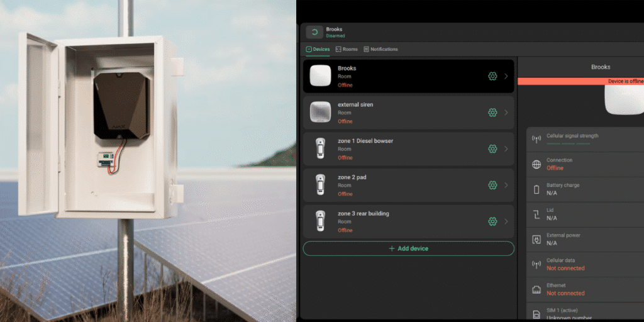Viewport: 644px width, 322px height.
Task: Click the SIM 1 card icon
Action: (x=536, y=314)
